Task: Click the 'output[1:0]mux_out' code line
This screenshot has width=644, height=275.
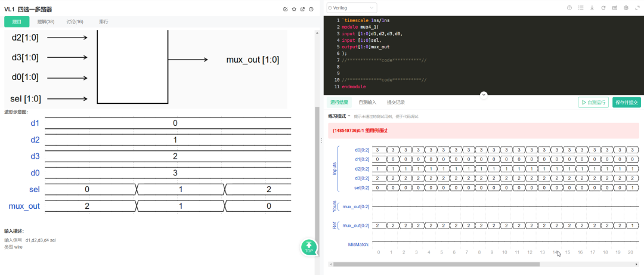Action: pyautogui.click(x=366, y=47)
